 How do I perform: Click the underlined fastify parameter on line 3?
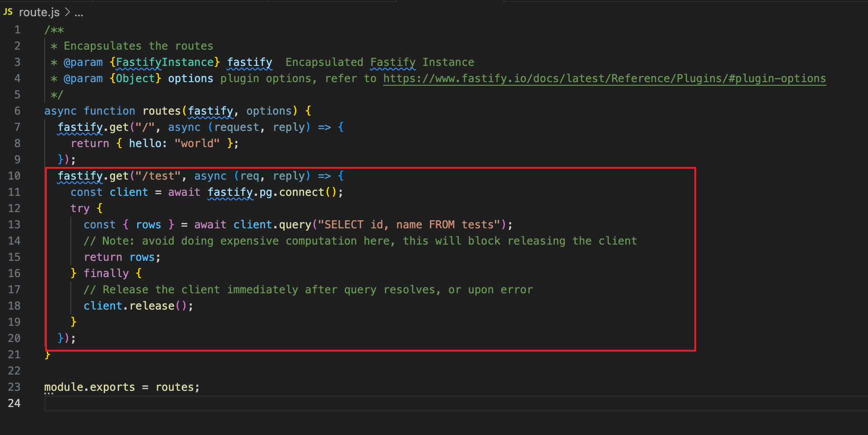pos(249,62)
